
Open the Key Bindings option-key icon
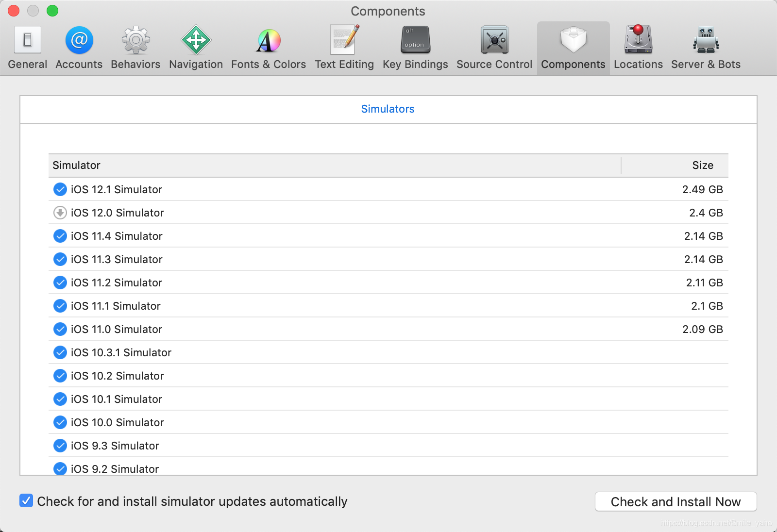(415, 40)
